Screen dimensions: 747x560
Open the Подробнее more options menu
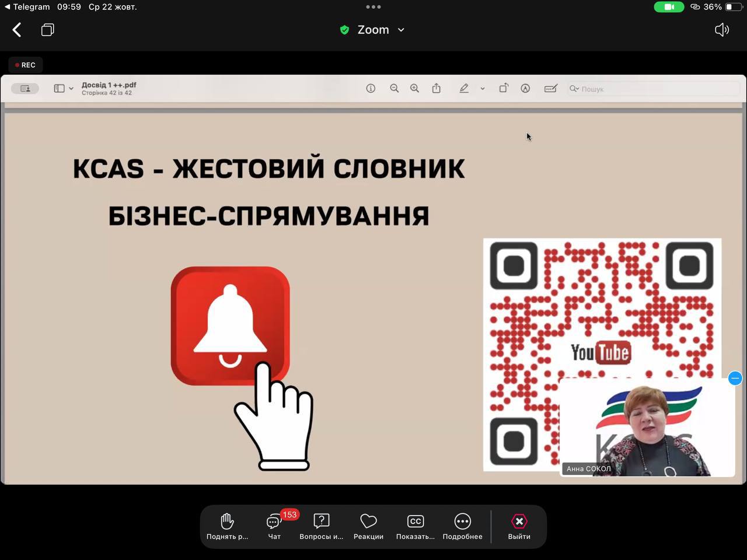(462, 526)
